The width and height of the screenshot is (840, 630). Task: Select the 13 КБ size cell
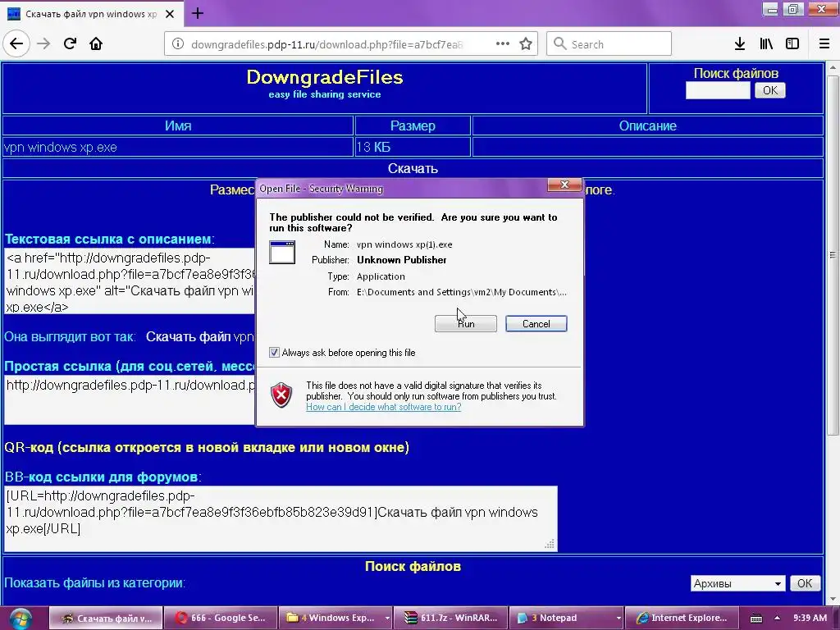click(413, 148)
